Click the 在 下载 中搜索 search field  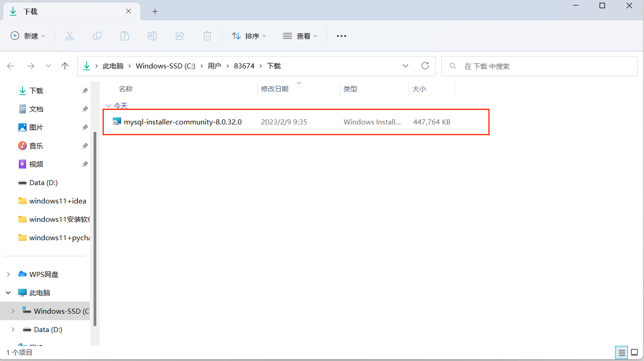(539, 66)
